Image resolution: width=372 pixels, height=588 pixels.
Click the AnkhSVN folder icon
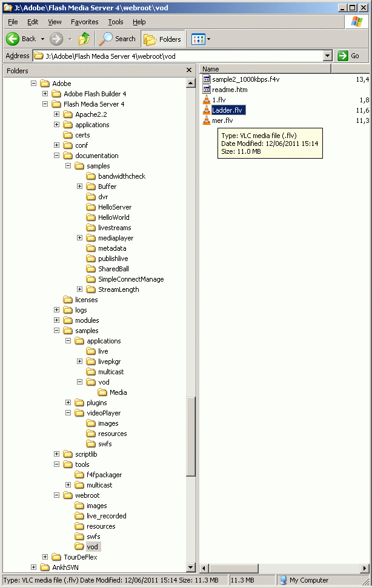coord(45,567)
